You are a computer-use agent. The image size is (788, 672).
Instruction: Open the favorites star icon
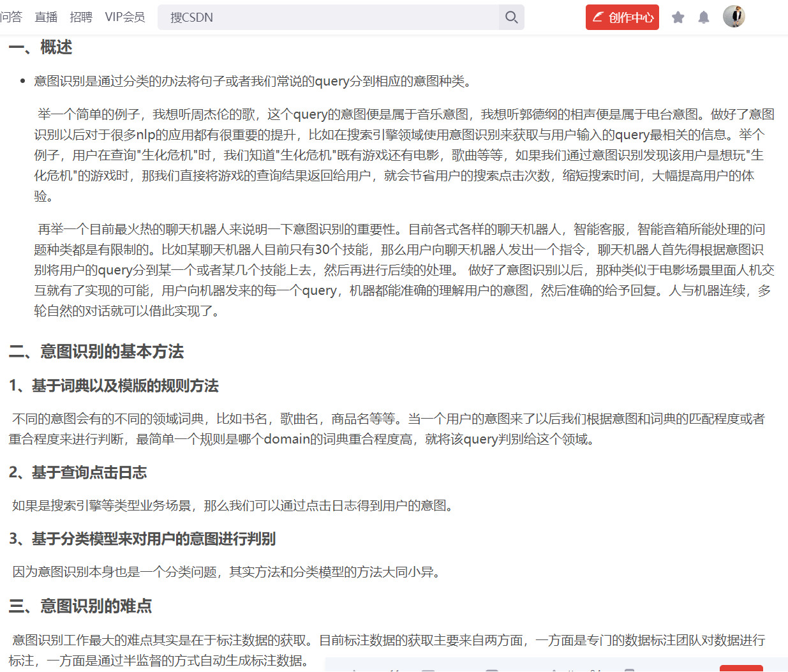click(x=678, y=17)
